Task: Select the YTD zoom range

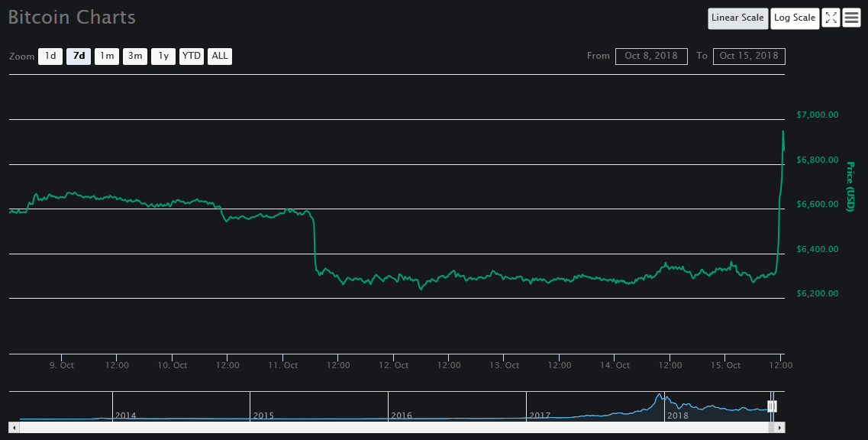Action: [192, 56]
